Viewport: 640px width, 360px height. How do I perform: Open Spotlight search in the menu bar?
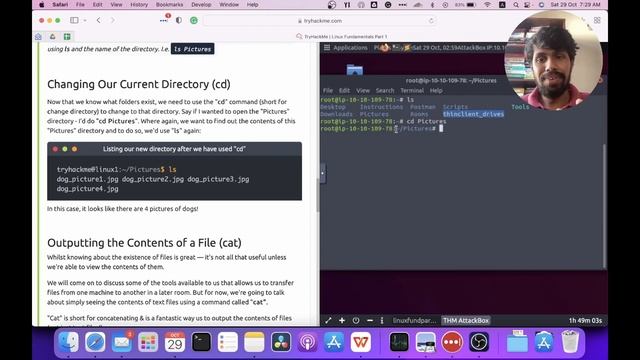(516, 5)
